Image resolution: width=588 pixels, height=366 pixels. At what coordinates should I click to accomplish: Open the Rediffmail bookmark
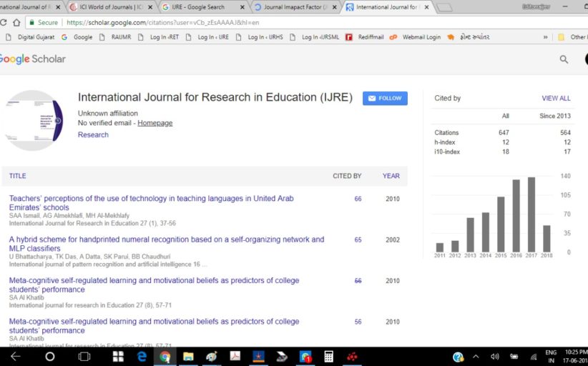coord(365,37)
